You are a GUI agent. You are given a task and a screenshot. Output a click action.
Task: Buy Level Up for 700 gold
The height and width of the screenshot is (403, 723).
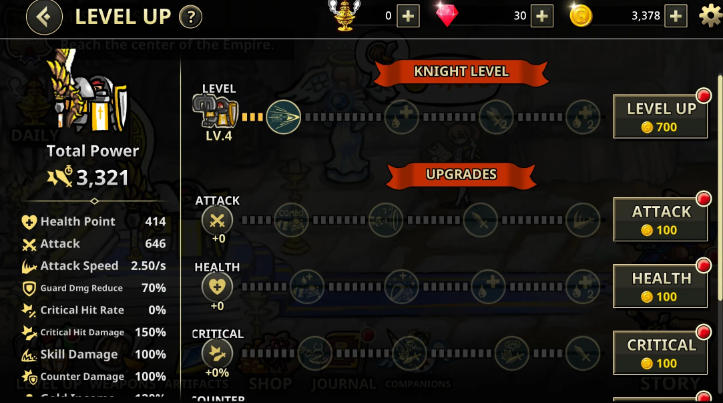point(660,117)
